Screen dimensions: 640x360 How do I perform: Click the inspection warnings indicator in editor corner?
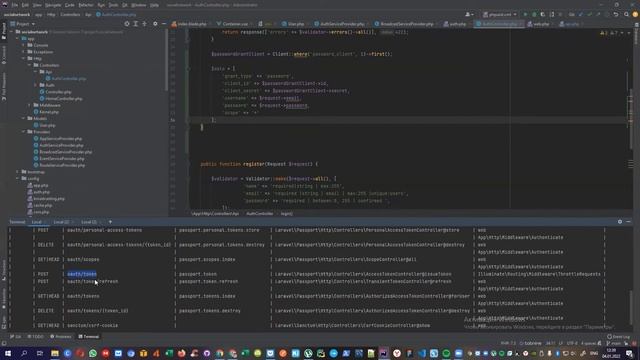pyautogui.click(x=609, y=33)
